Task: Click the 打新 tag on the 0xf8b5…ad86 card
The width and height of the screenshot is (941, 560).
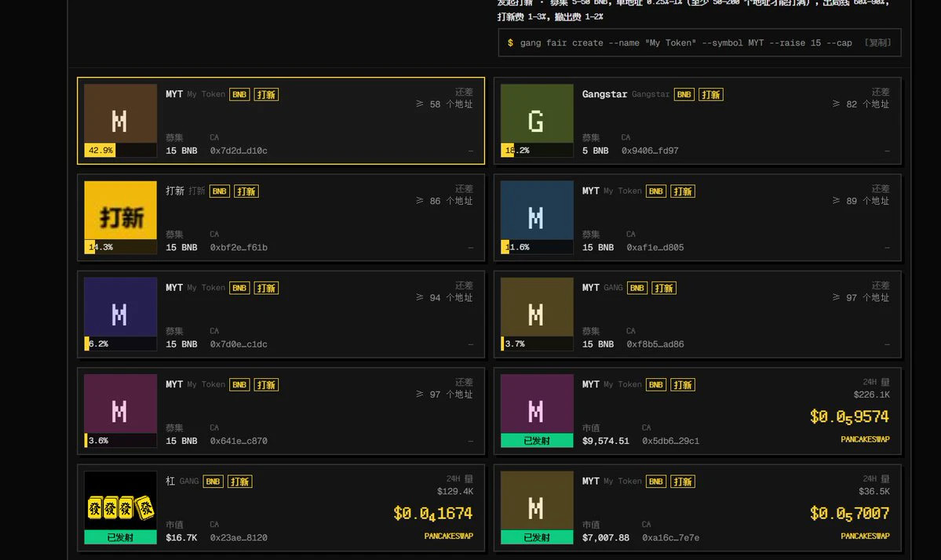Action: (664, 289)
